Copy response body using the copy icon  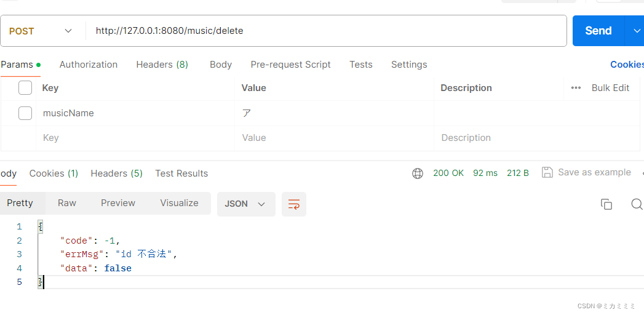pos(606,204)
